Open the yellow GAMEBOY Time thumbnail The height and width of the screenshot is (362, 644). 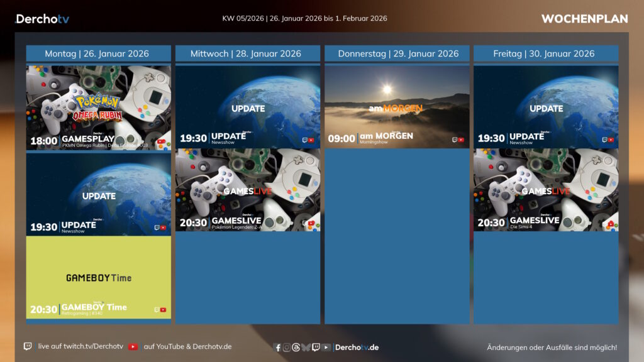[x=99, y=277]
